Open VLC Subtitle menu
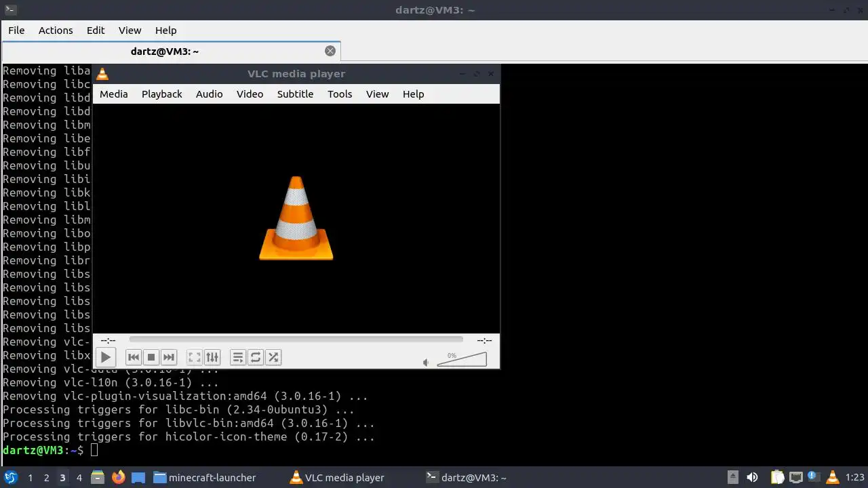Screen dimensions: 868x488 296,94
